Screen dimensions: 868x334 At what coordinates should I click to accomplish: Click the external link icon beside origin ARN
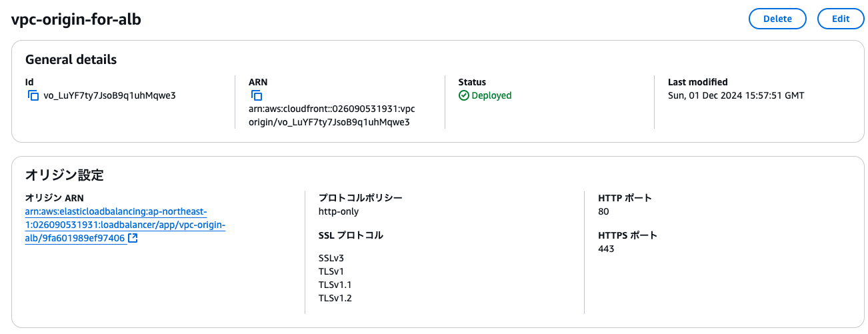point(133,238)
